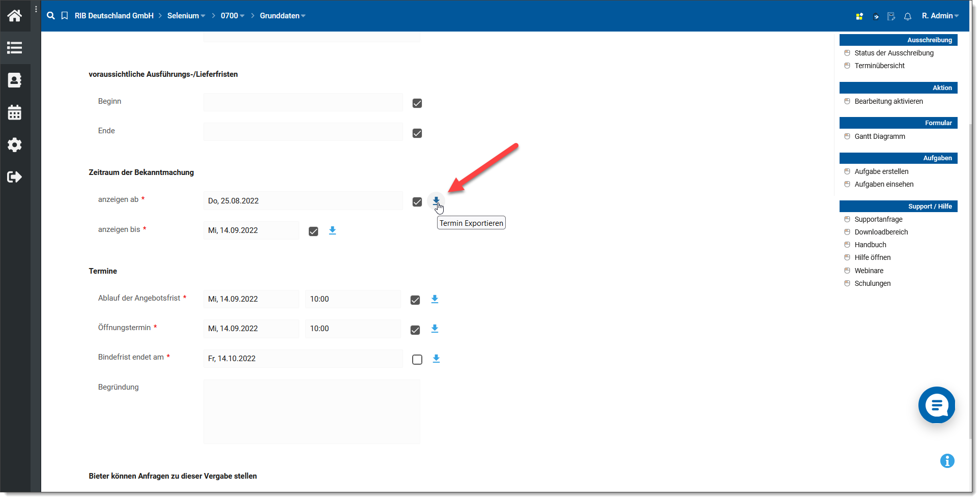
Task: Open Schulungen link
Action: click(872, 283)
